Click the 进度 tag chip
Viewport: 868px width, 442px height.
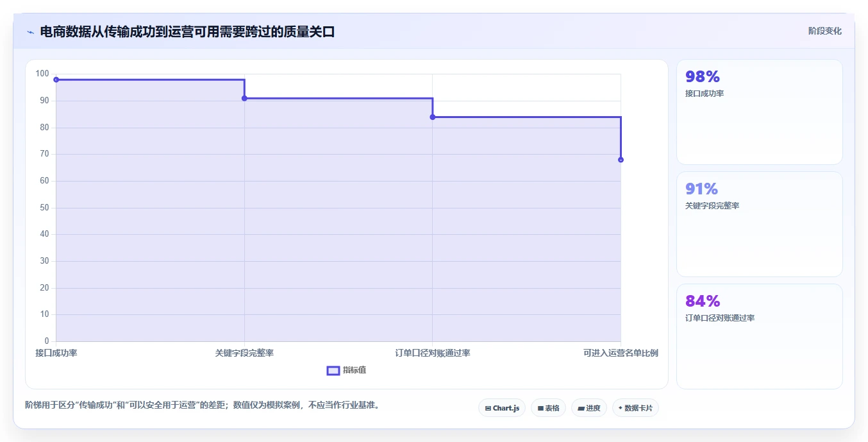point(589,408)
